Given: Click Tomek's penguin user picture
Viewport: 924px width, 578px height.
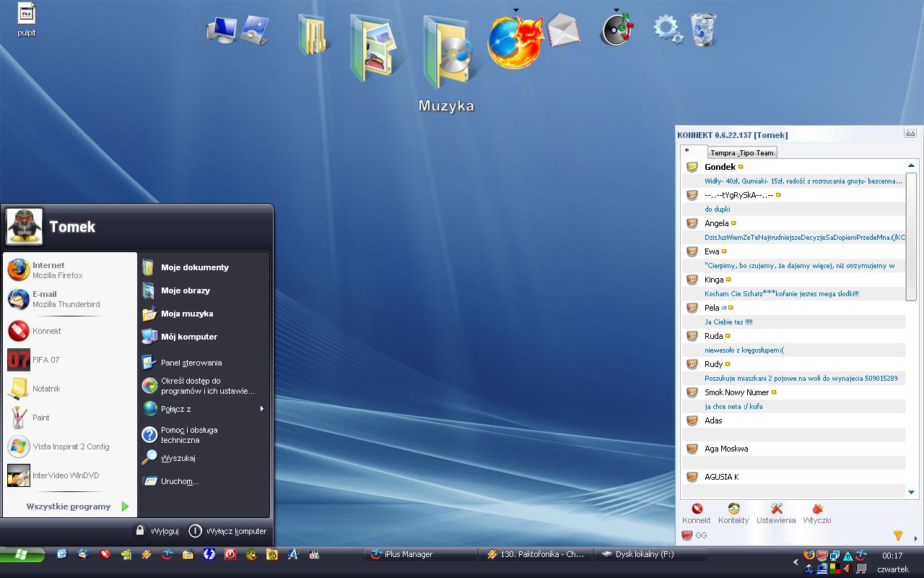Looking at the screenshot, I should [x=25, y=226].
